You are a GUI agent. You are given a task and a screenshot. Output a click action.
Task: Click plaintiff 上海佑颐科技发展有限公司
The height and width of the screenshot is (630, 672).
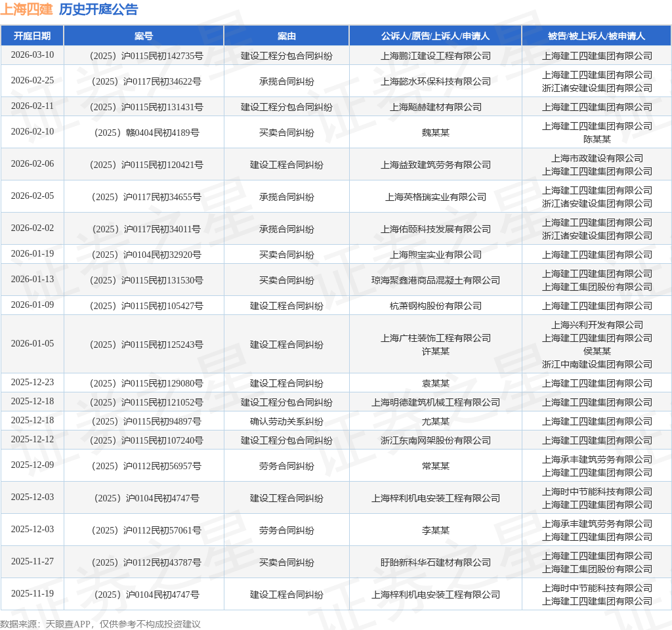(436, 229)
